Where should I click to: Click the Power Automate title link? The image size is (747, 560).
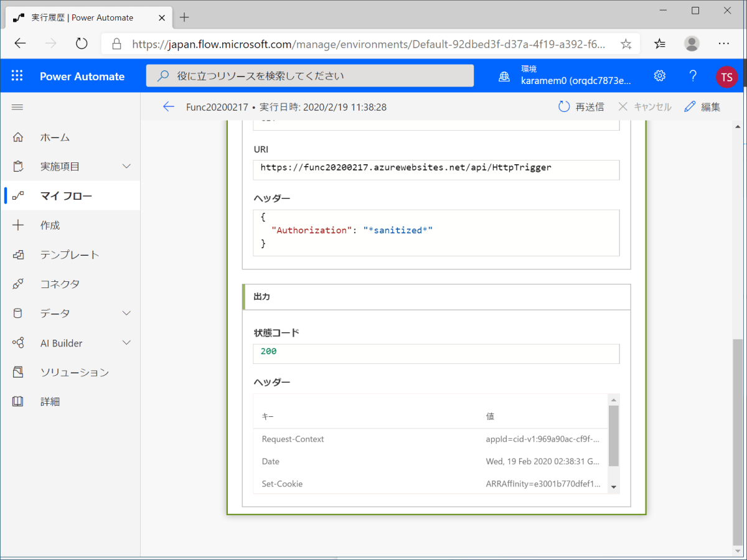click(82, 77)
